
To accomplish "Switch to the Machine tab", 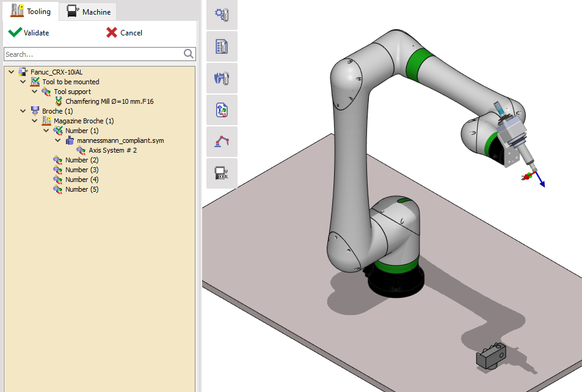I will pos(87,11).
